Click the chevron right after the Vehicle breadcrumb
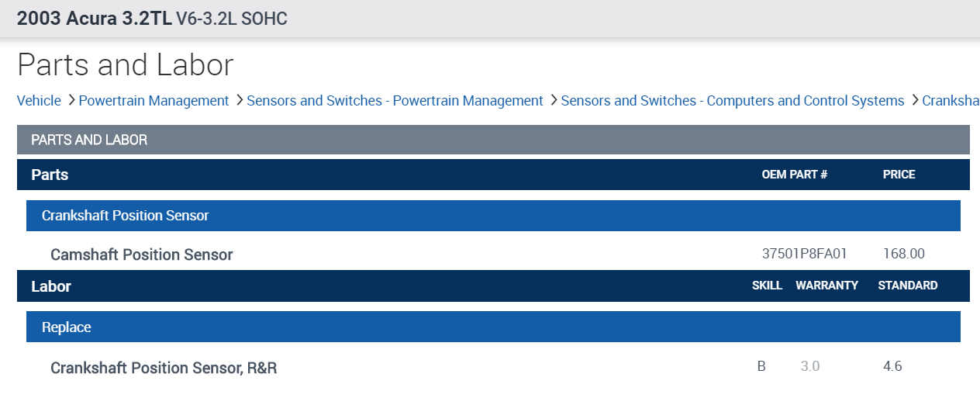This screenshot has width=980, height=412. pyautogui.click(x=71, y=100)
